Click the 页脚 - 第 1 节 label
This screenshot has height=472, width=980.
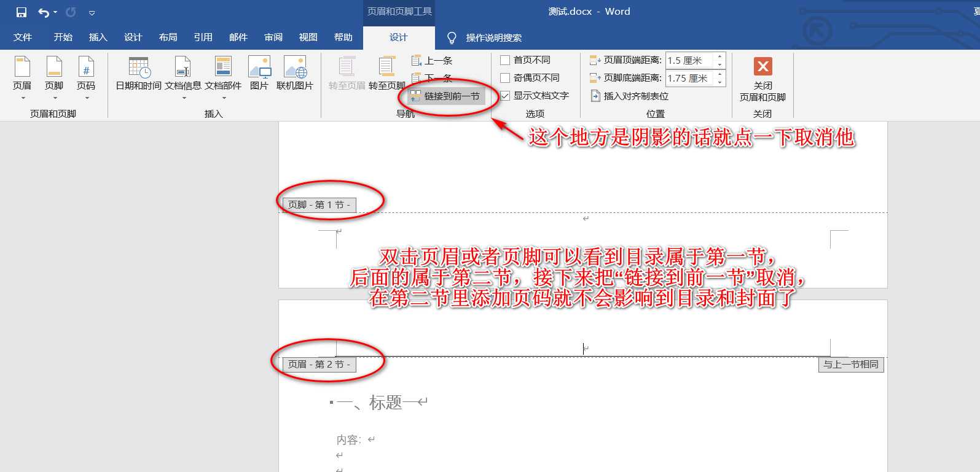pos(319,205)
